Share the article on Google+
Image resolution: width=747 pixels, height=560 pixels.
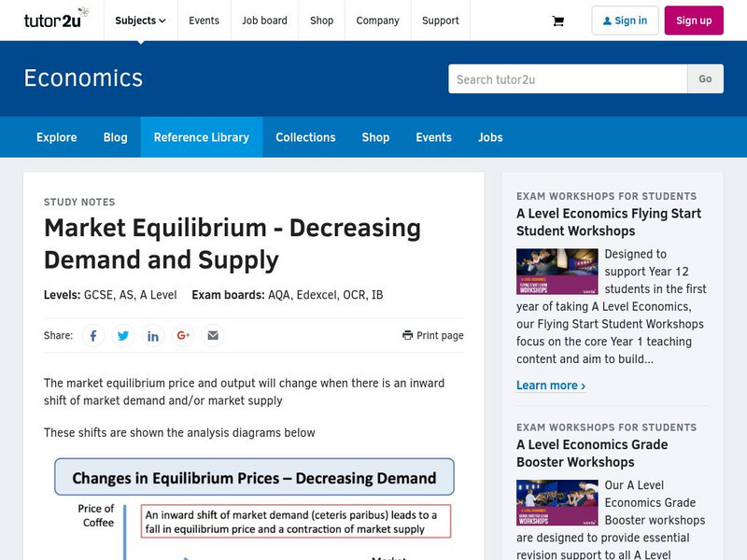pos(183,335)
